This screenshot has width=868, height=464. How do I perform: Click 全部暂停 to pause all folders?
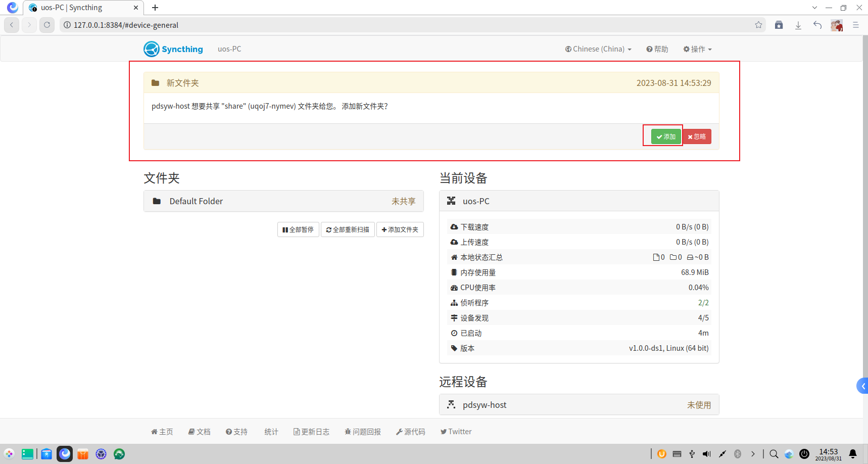click(298, 229)
